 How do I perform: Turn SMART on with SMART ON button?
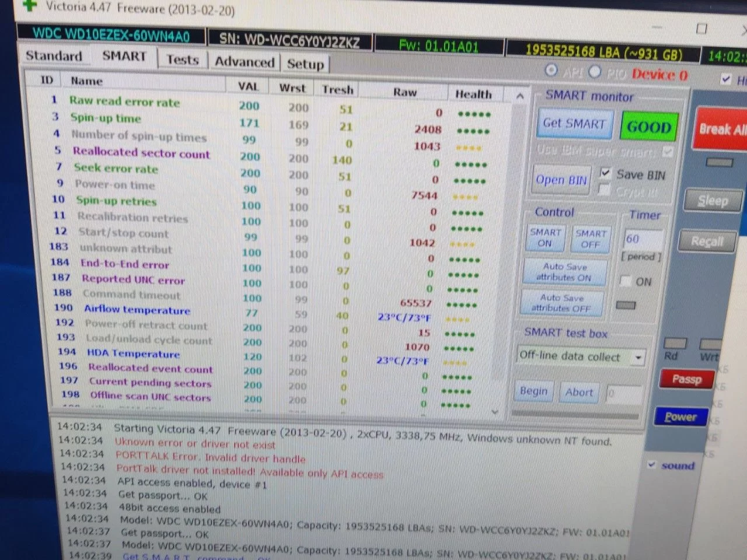click(545, 237)
